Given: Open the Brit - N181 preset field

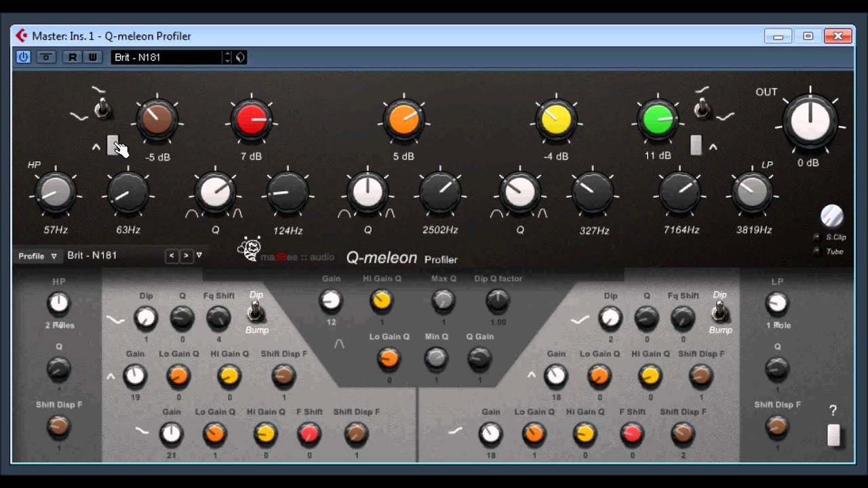Looking at the screenshot, I should pos(167,57).
